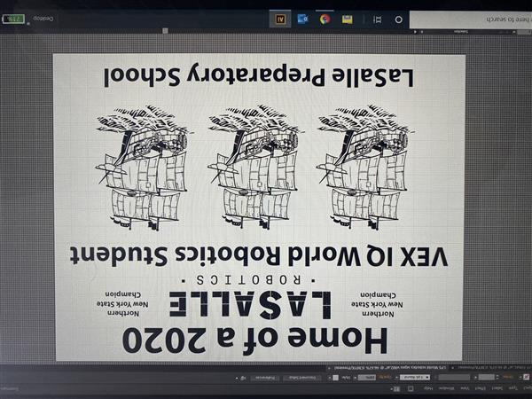This screenshot has height=399, width=532.
Task: Open the View menu
Action: [465, 388]
